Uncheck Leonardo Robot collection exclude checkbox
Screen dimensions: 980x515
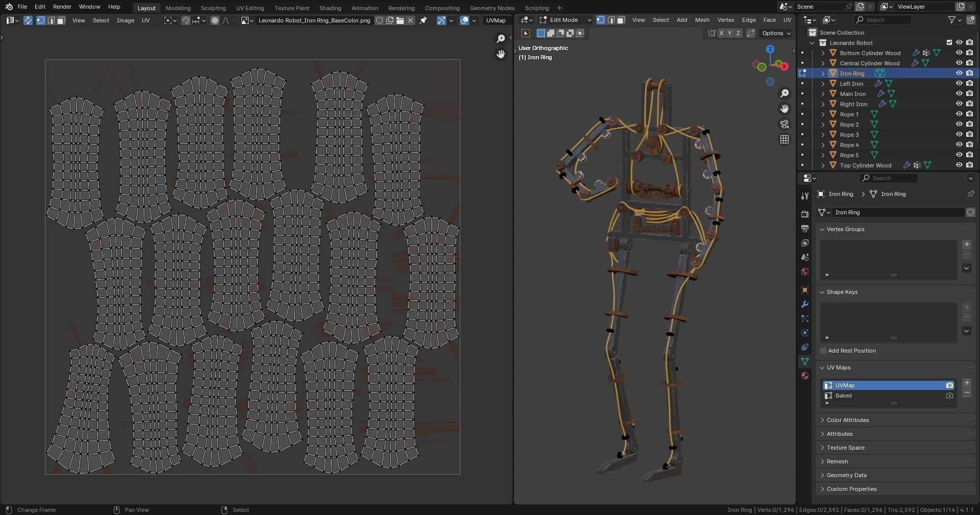(x=949, y=43)
